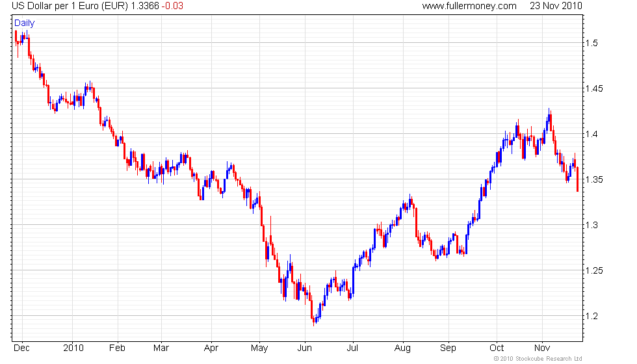Click the Nov label on time axis
Viewport: 637px width, 364px height.
(x=542, y=348)
